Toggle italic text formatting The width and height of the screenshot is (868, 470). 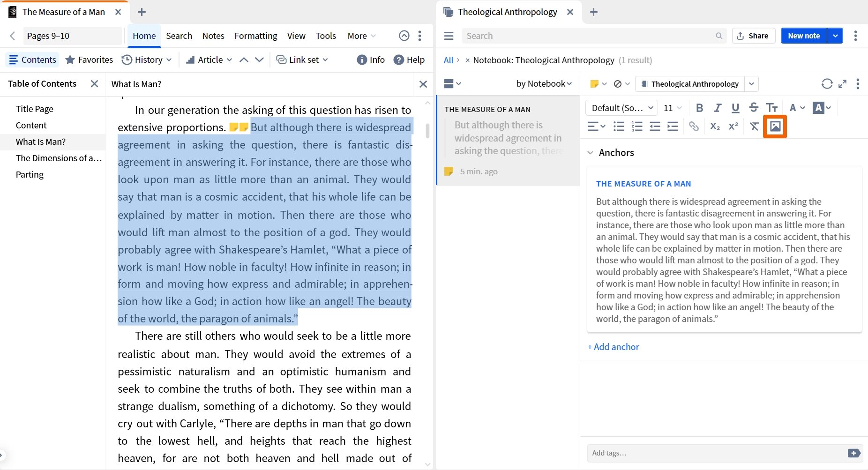718,108
